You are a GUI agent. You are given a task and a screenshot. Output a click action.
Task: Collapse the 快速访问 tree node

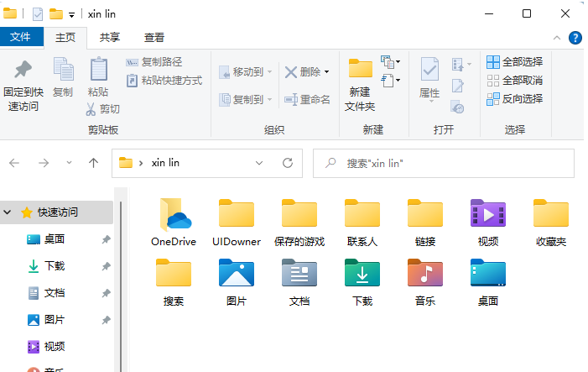8,212
